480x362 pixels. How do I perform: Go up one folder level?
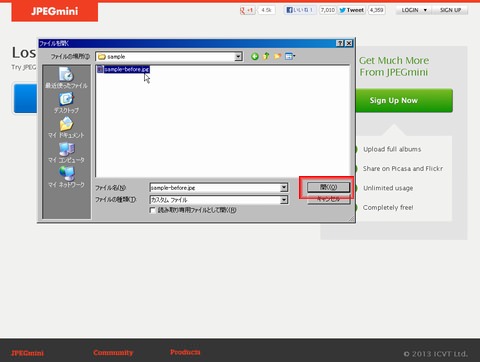click(x=266, y=56)
